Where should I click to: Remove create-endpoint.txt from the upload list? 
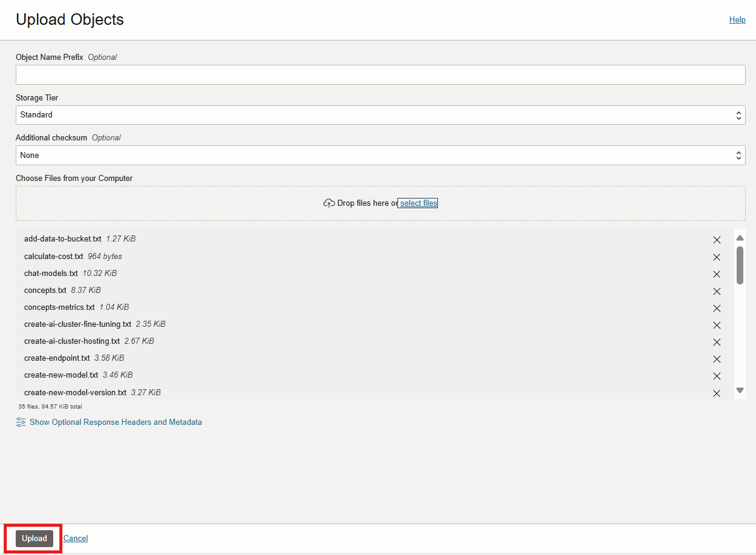(x=717, y=359)
